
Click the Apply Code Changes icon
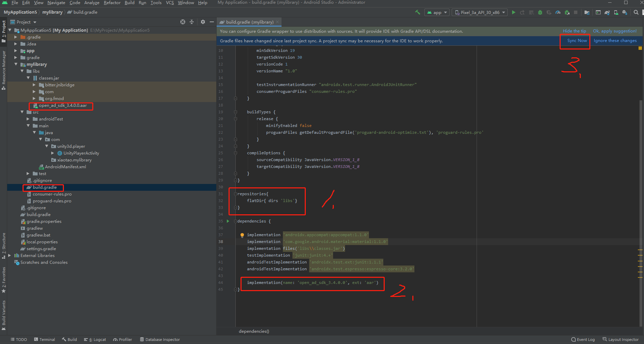tap(531, 12)
